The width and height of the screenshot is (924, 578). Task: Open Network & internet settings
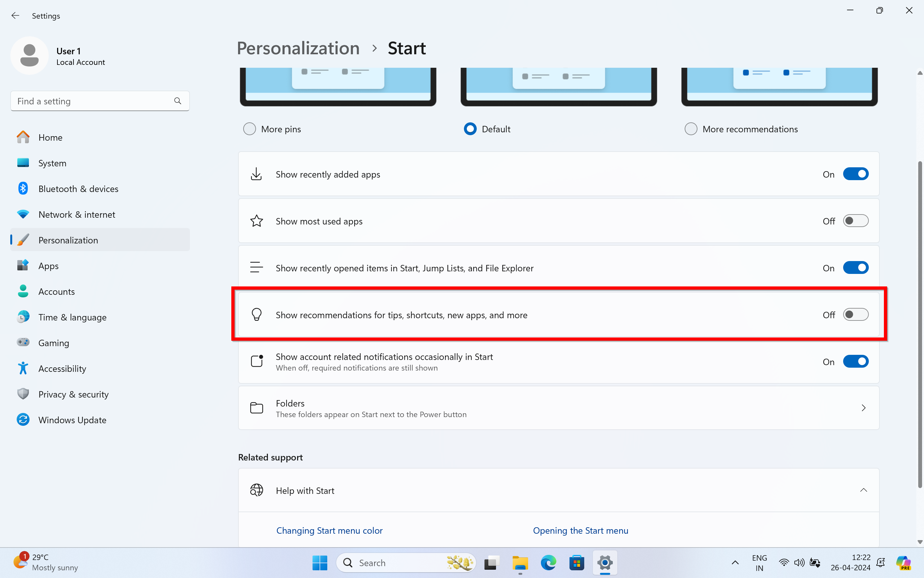(x=100, y=215)
